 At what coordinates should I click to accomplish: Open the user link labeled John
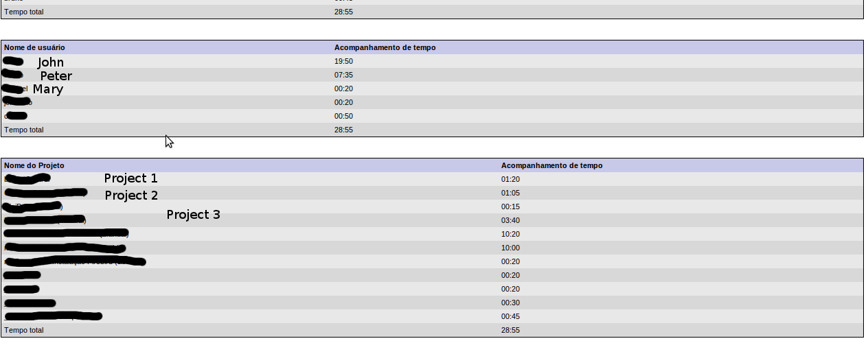coord(14,62)
